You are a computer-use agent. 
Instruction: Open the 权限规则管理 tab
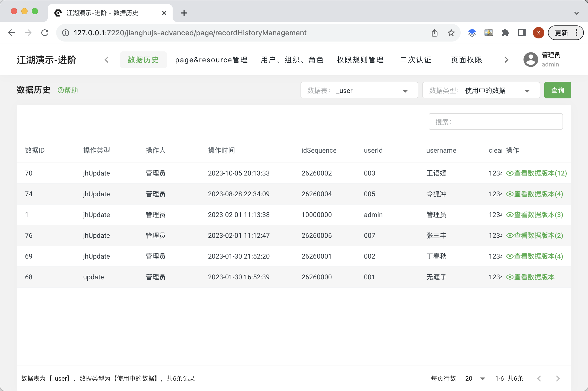coord(360,60)
